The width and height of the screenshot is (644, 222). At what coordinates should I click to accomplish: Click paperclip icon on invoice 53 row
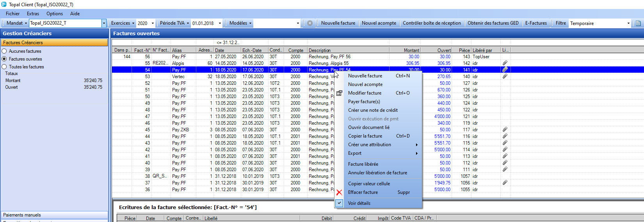[x=505, y=77]
